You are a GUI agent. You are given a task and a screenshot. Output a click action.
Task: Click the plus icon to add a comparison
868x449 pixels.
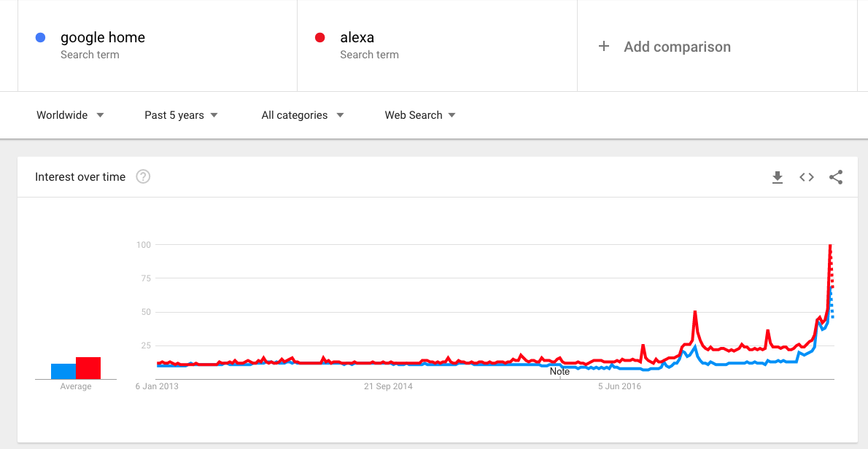(x=604, y=46)
